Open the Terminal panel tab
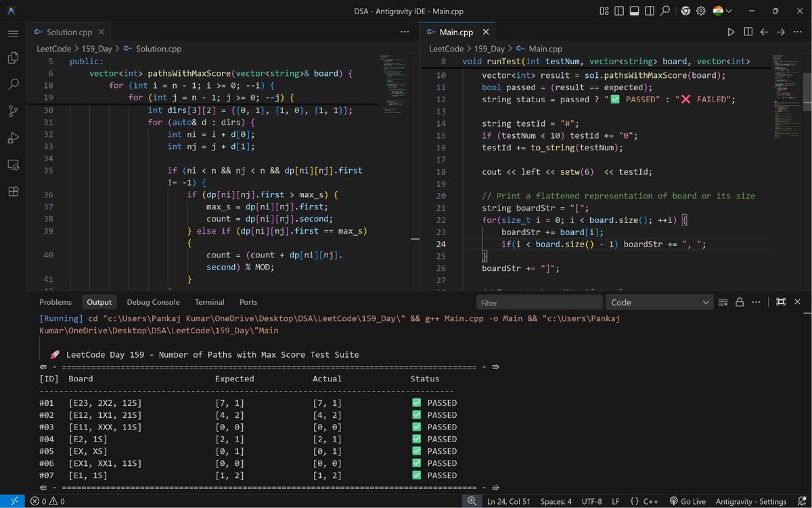 [x=209, y=302]
